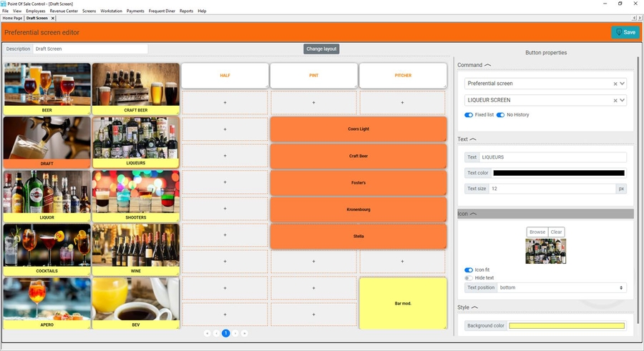Screen dimensions: 644x351
Task: Click the black Text color swatch
Action: tap(559, 173)
